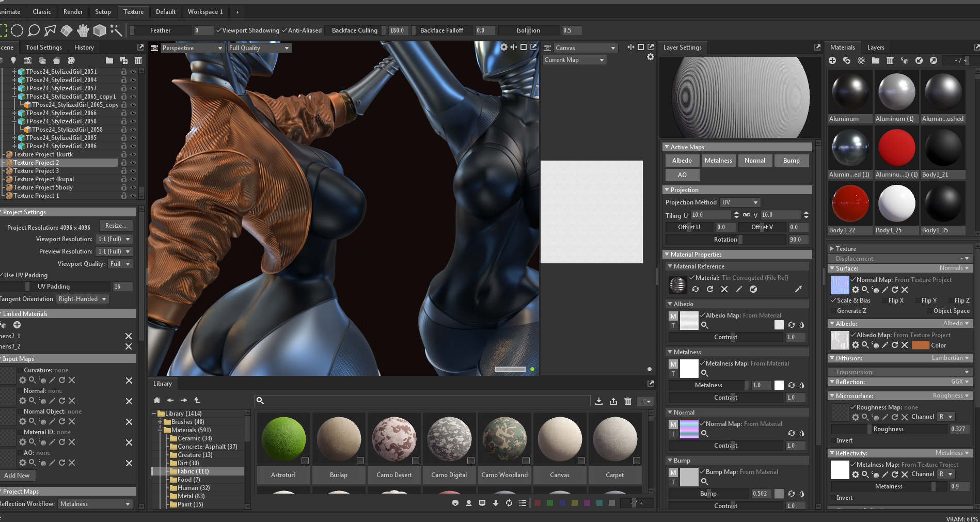
Task: Select the lasso selection tool
Action: click(34, 30)
